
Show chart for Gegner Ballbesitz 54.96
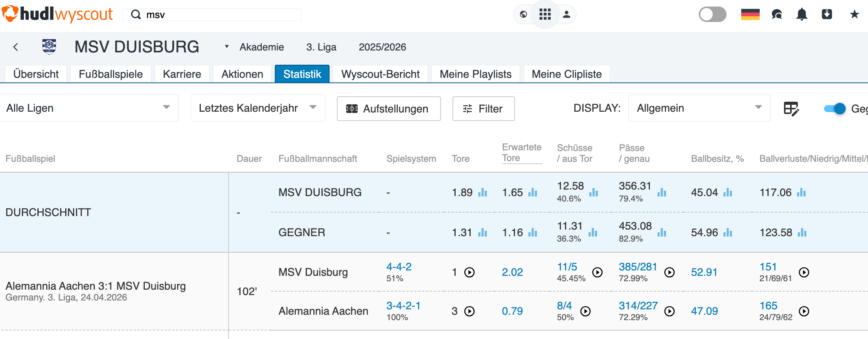728,232
